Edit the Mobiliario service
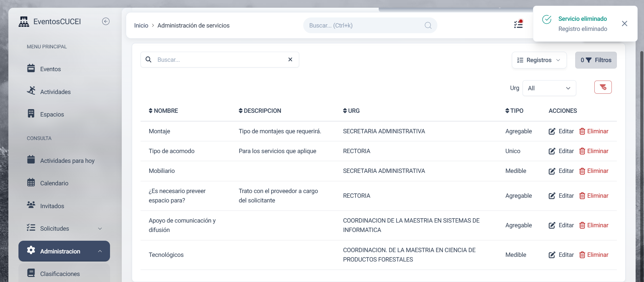 coord(561,171)
